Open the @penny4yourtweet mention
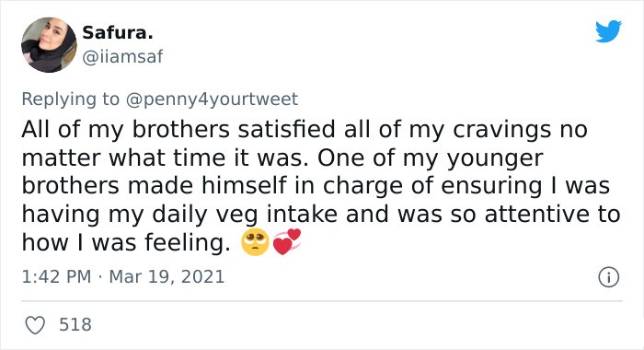This screenshot has height=350, width=644. [212, 99]
